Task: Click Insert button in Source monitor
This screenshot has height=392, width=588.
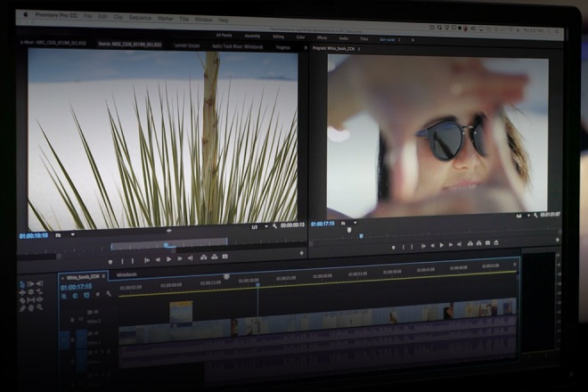Action: point(204,257)
